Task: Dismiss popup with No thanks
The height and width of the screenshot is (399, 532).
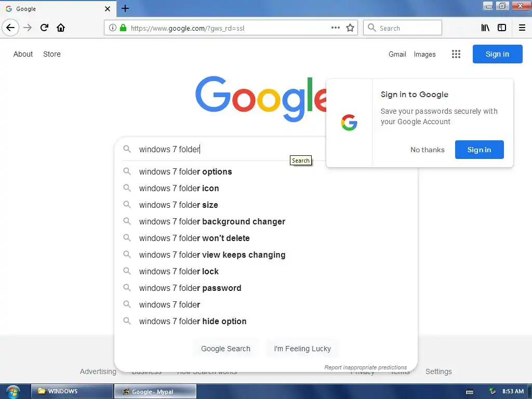Action: tap(428, 150)
